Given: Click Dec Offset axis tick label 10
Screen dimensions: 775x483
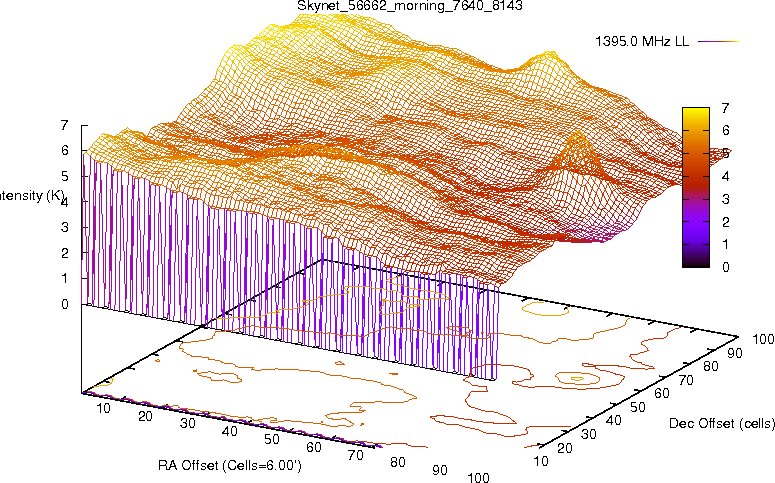Looking at the screenshot, I should tap(541, 461).
